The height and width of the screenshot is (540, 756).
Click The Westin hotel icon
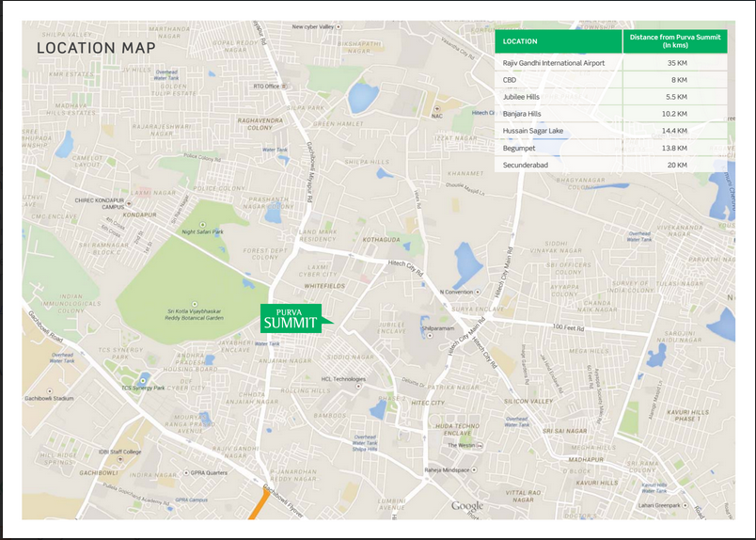pyautogui.click(x=480, y=446)
